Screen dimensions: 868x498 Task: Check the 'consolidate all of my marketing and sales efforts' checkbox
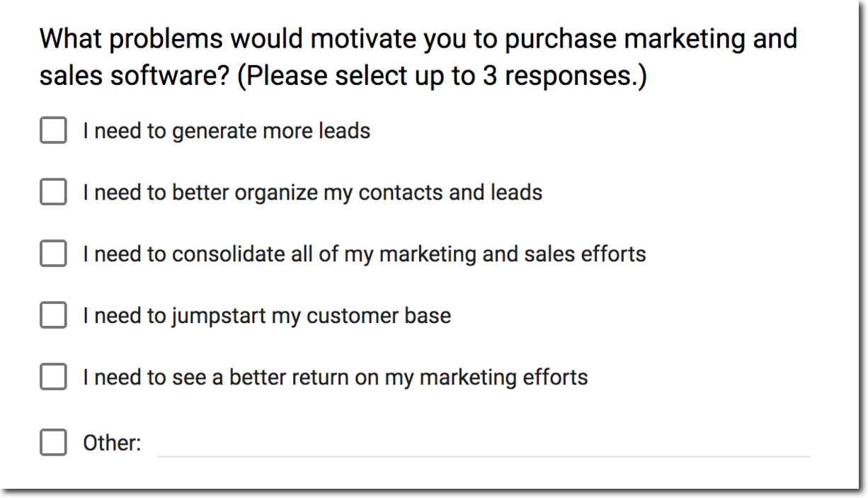[52, 254]
